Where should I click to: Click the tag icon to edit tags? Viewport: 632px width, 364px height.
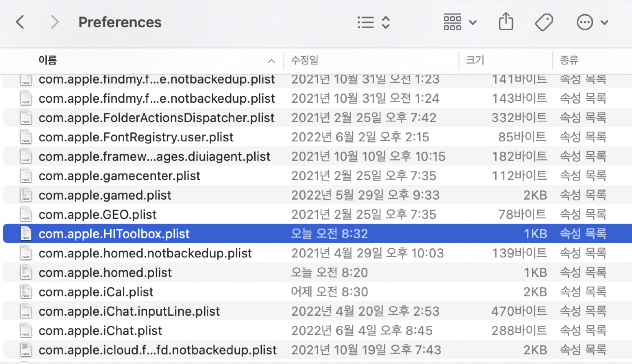click(544, 22)
